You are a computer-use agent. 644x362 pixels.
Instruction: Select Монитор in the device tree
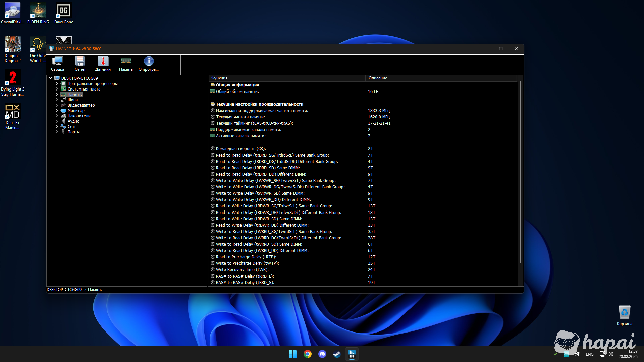tap(76, 111)
